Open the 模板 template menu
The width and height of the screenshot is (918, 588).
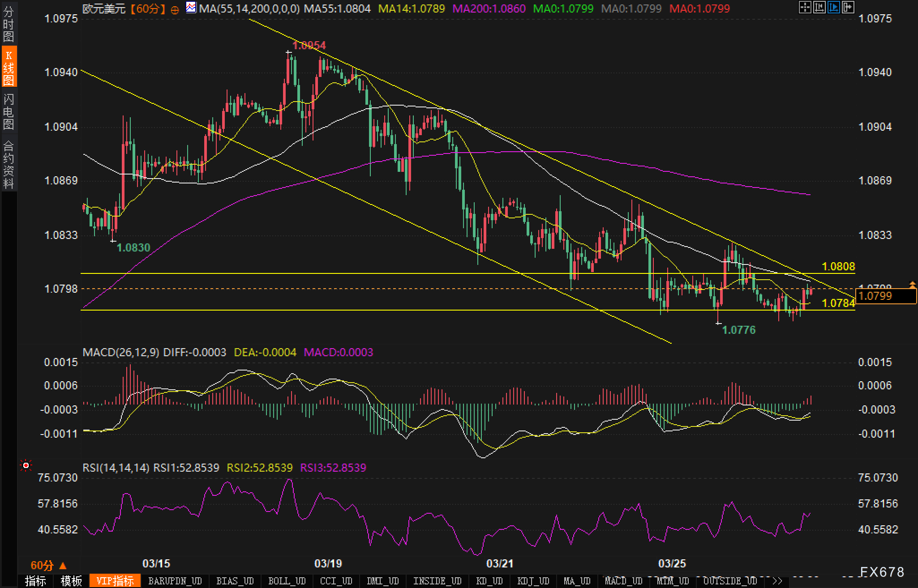tap(72, 581)
